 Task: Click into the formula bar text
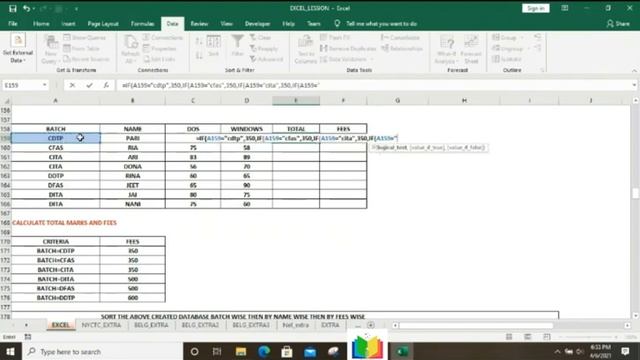pos(373,85)
